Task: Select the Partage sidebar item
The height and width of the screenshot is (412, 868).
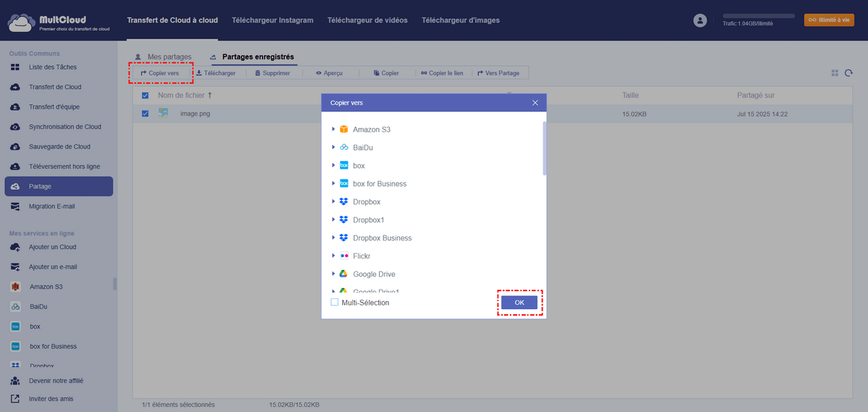Action: pos(58,186)
